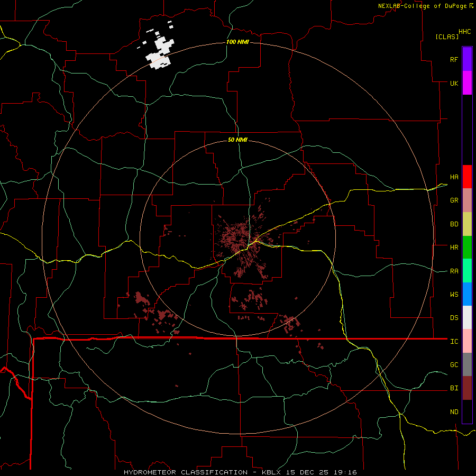Click the 'WS' legend label
This screenshot has width=476, height=476.
(454, 295)
